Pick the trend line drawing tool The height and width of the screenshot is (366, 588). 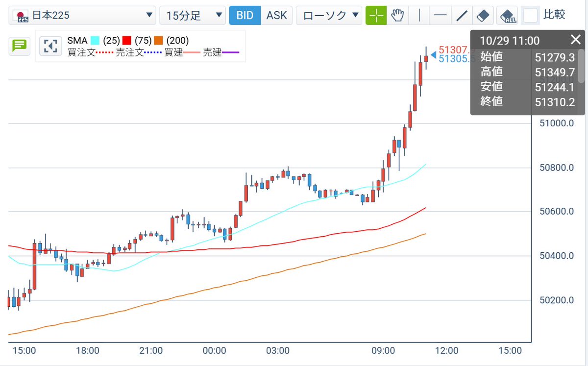click(x=461, y=15)
